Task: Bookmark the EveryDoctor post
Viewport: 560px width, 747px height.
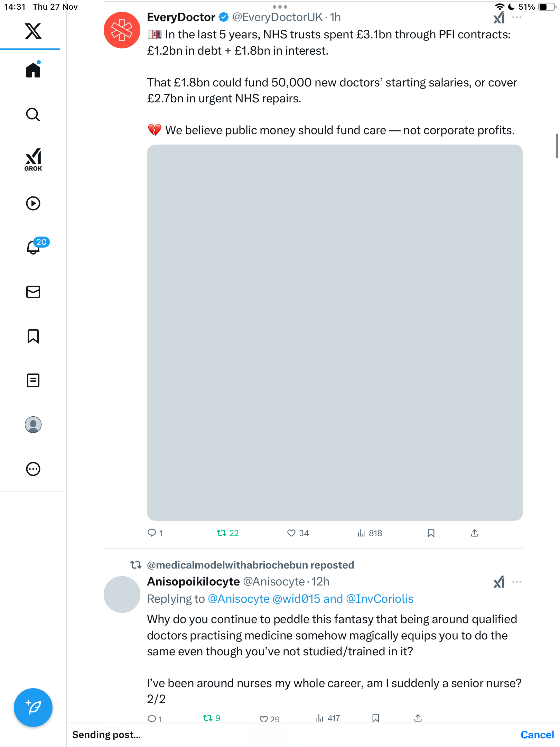Action: [431, 533]
